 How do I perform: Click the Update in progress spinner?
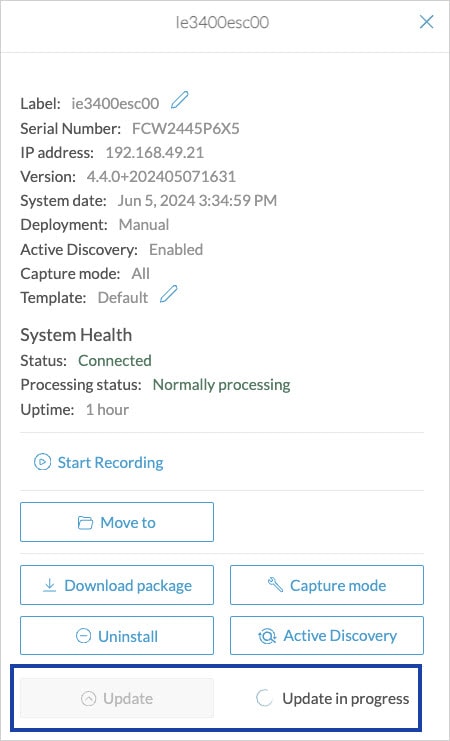tap(264, 698)
